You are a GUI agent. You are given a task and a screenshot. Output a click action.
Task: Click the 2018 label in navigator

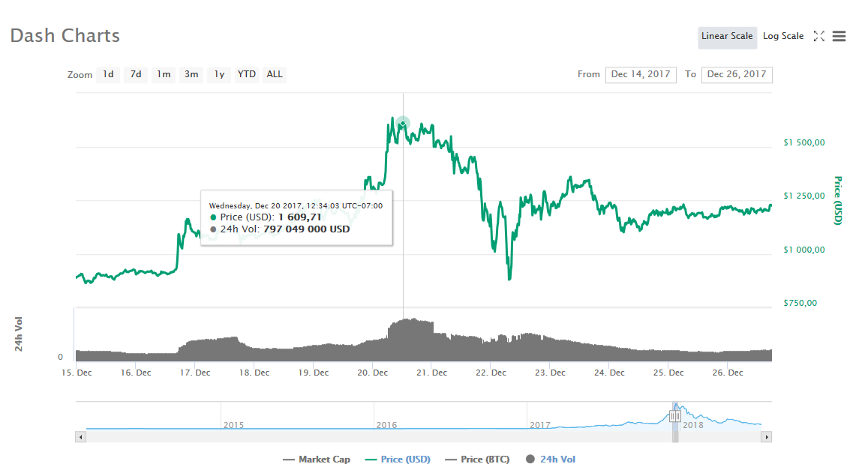(x=693, y=425)
